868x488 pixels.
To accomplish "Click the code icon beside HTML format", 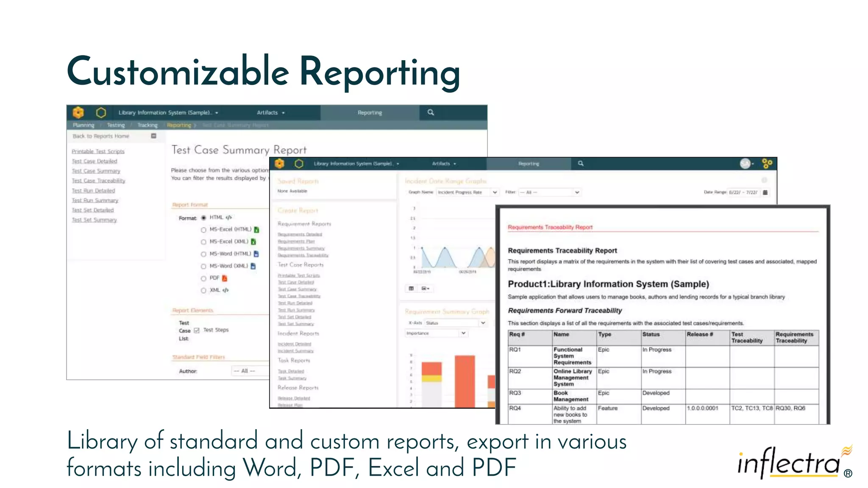I will pos(229,217).
